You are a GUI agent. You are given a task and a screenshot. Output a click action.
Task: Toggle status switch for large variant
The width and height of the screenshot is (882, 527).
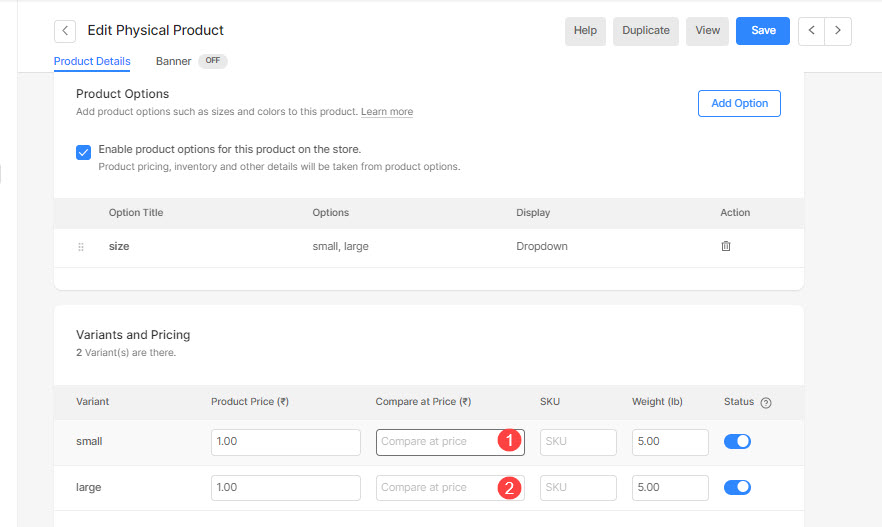click(x=737, y=487)
